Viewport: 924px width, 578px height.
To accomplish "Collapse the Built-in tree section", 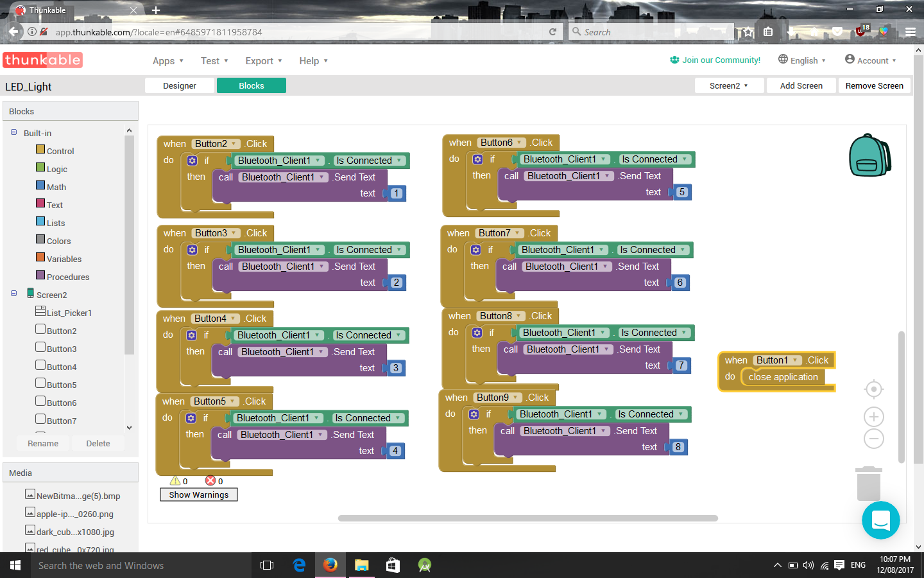I will pos(13,132).
